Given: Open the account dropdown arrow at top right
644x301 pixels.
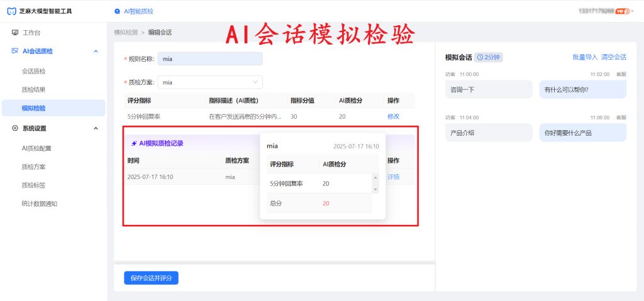Looking at the screenshot, I should (632, 11).
